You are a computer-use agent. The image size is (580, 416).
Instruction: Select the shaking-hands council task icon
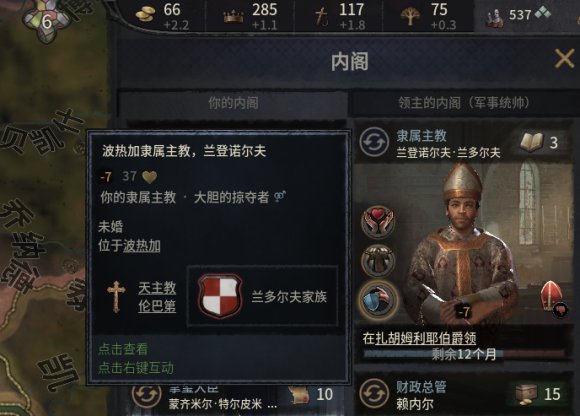[x=378, y=261]
